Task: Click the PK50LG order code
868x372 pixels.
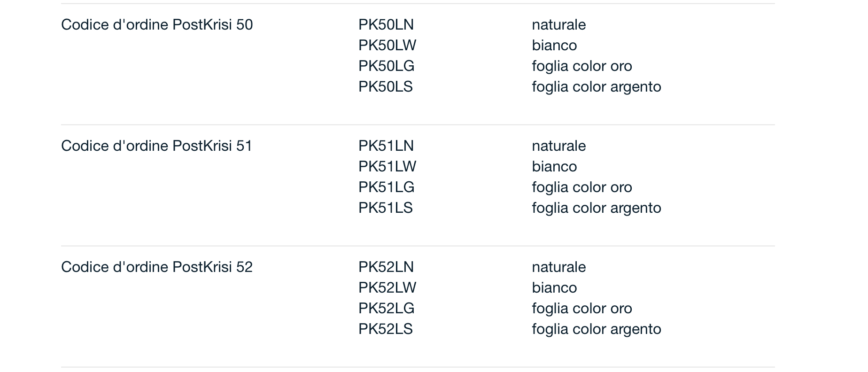Action: pos(386,66)
